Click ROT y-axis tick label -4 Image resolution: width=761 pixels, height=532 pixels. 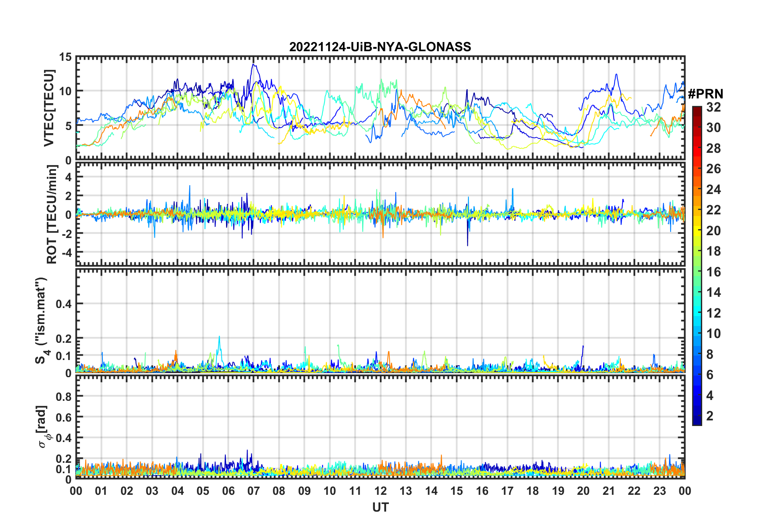[x=68, y=253]
